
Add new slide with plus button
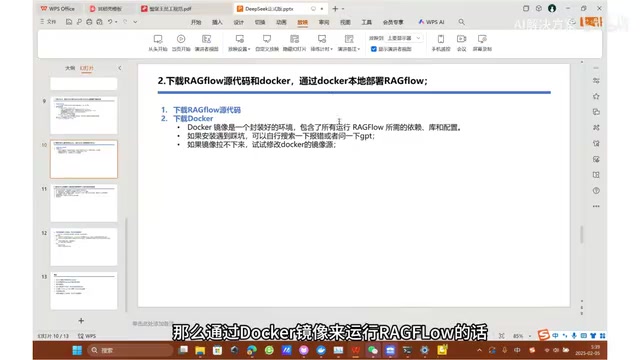(81, 321)
